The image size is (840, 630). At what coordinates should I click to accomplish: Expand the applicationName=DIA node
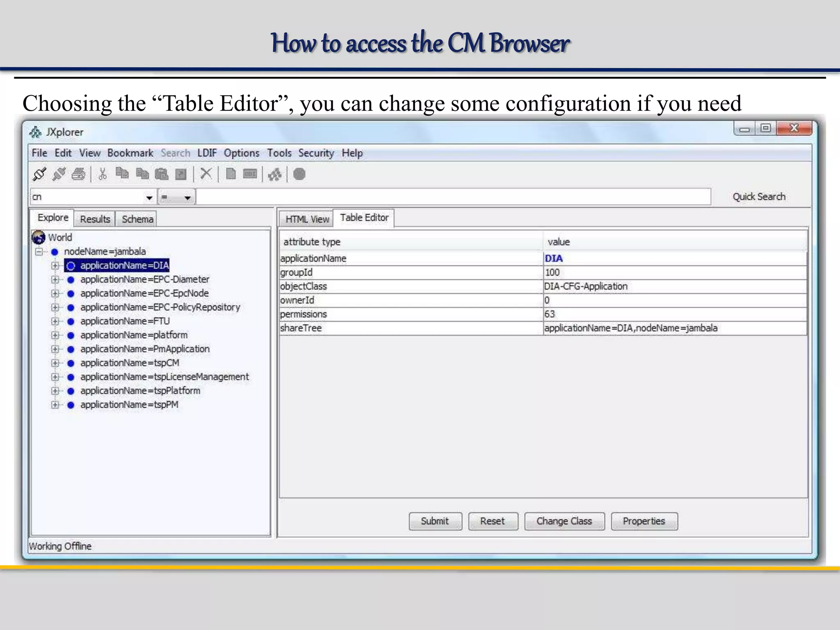click(x=55, y=266)
